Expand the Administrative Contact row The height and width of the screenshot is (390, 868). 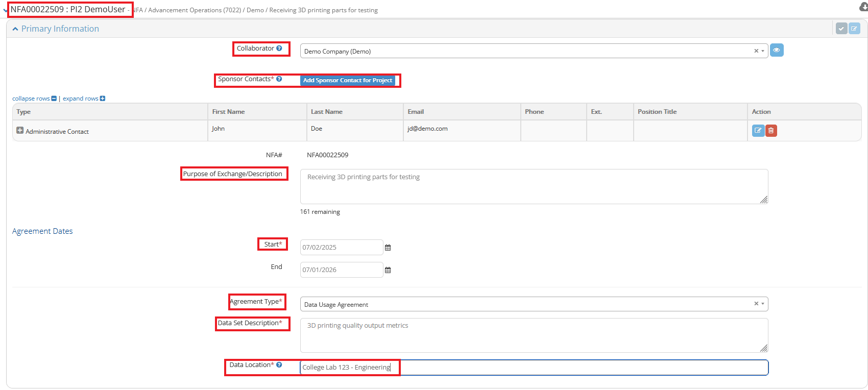[20, 131]
